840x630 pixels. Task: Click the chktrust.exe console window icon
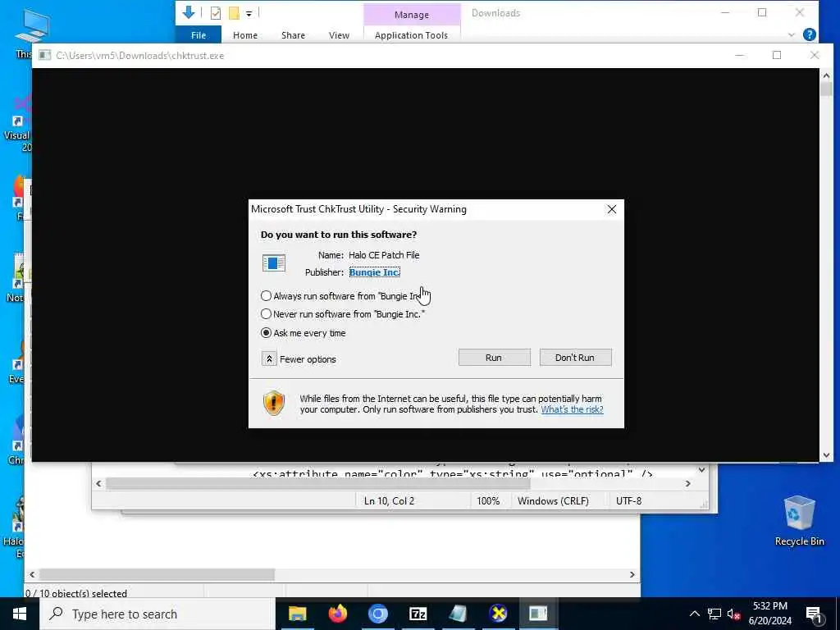pyautogui.click(x=45, y=55)
